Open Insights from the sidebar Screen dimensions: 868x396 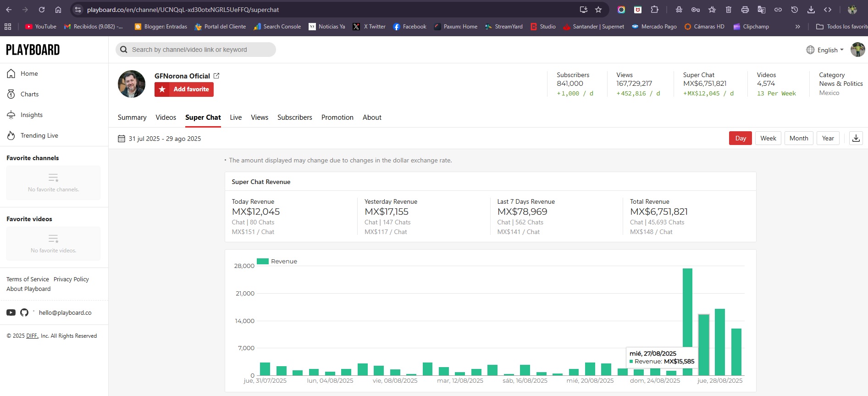(31, 115)
